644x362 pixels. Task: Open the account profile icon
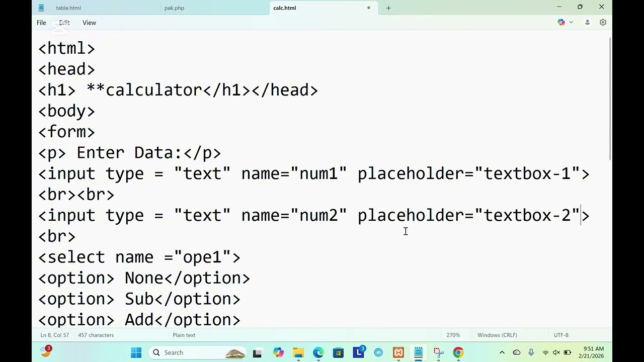point(587,23)
